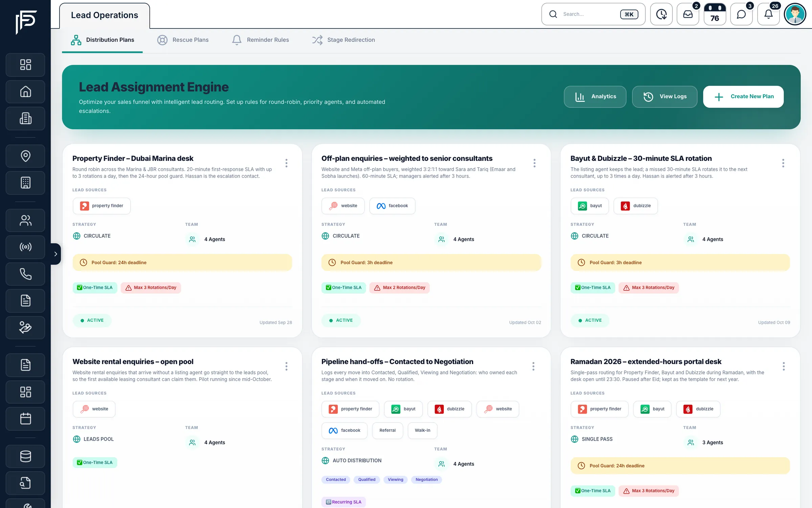The width and height of the screenshot is (812, 508).
Task: Click the View Logs button
Action: [664, 97]
